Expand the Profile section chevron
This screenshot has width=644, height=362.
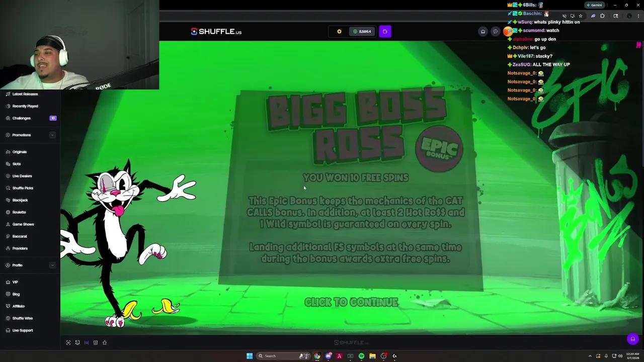tap(52, 265)
